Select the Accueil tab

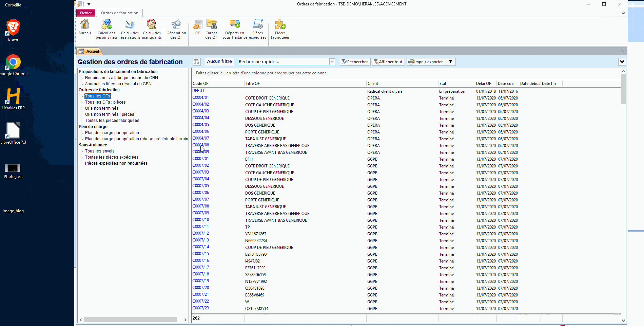point(90,51)
